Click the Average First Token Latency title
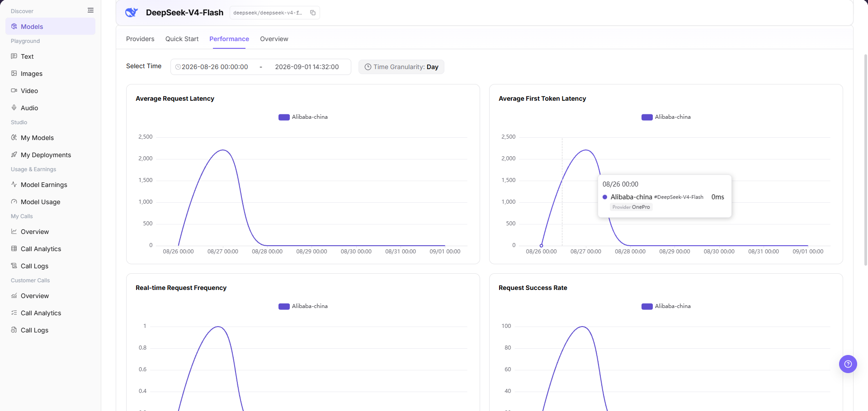This screenshot has width=868, height=411. 542,98
